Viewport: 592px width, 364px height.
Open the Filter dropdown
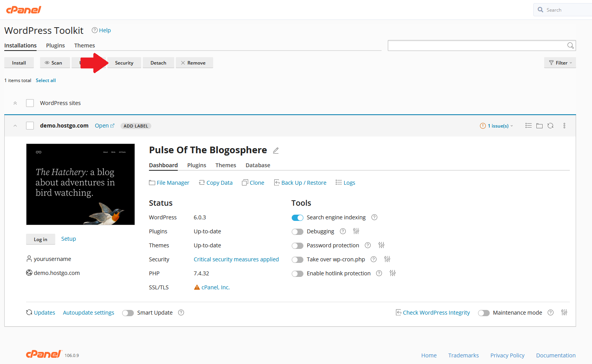point(560,63)
